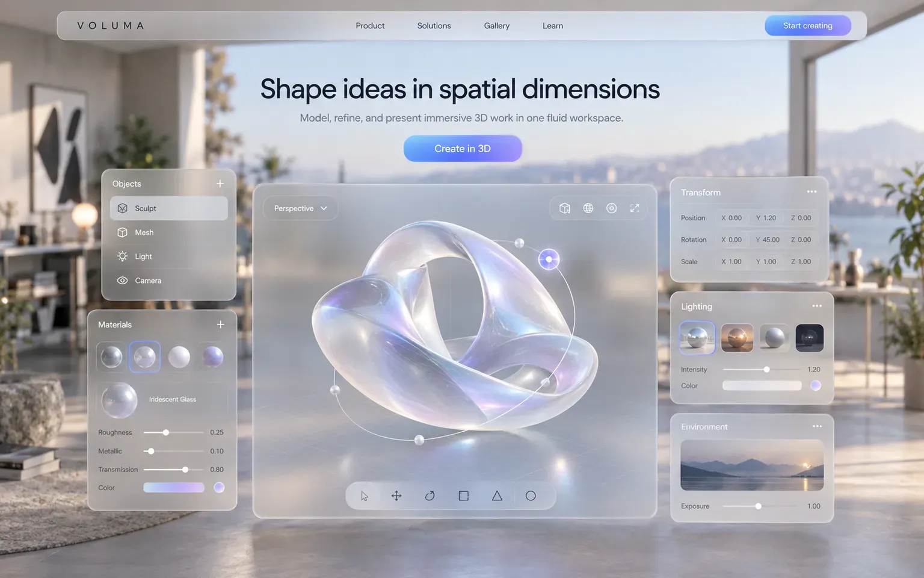Click the target focus icon in viewport
Viewport: 924px width, 578px height.
(611, 208)
